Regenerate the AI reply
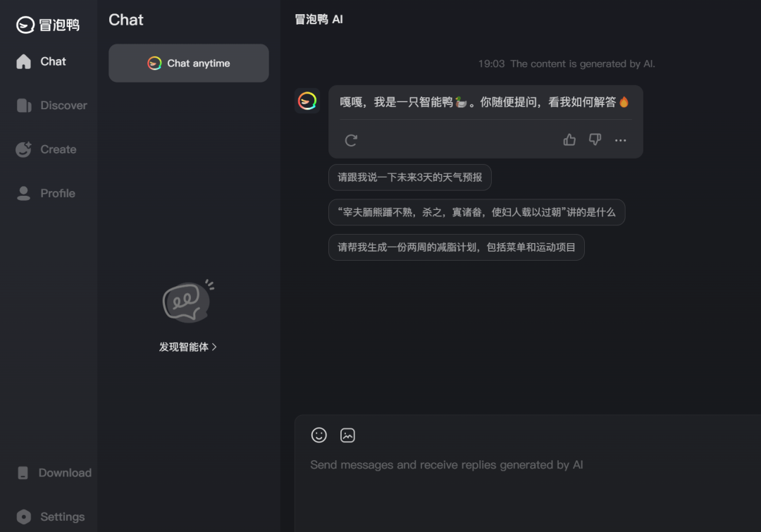This screenshot has width=761, height=532. [351, 140]
